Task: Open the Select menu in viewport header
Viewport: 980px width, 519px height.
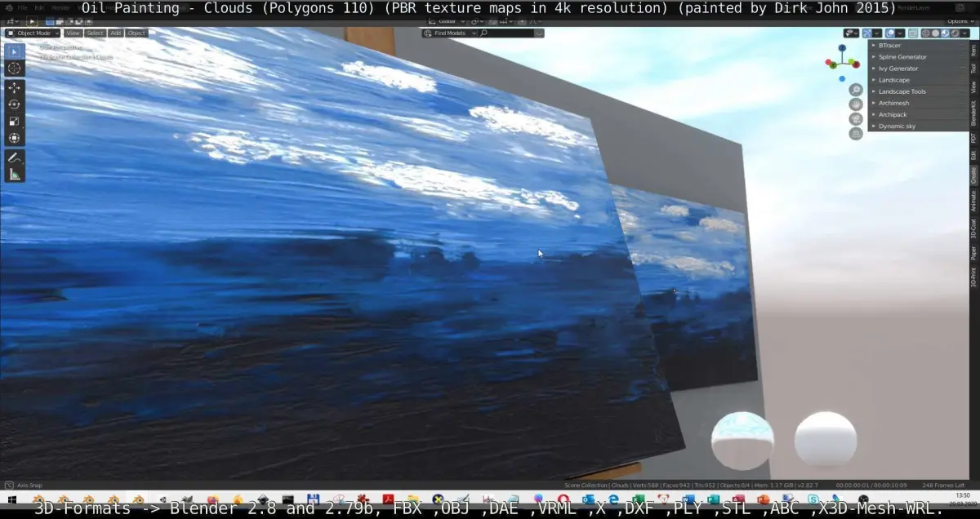Action: tap(95, 33)
